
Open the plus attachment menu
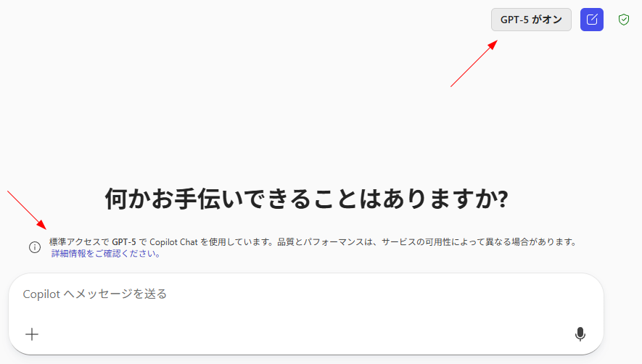32,334
